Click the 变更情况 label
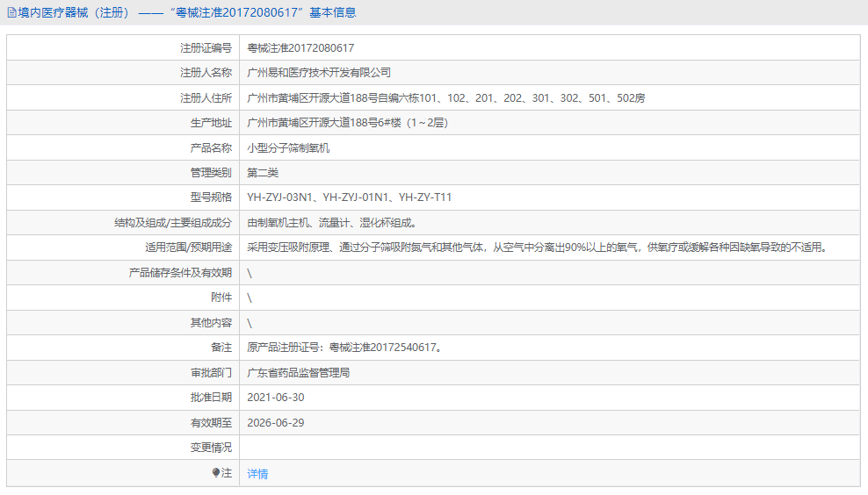Image resolution: width=868 pixels, height=495 pixels. click(211, 448)
